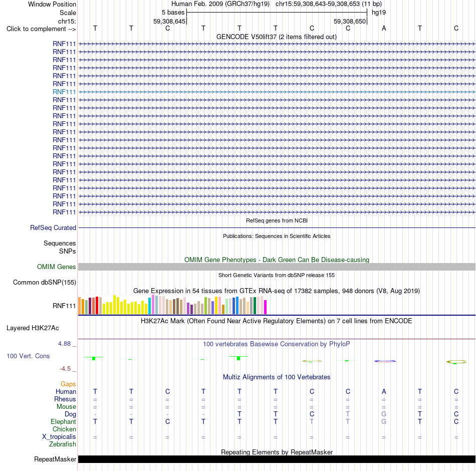
Task: Click the RNF111 label beside the GTEx bar chart
Action: click(x=64, y=306)
